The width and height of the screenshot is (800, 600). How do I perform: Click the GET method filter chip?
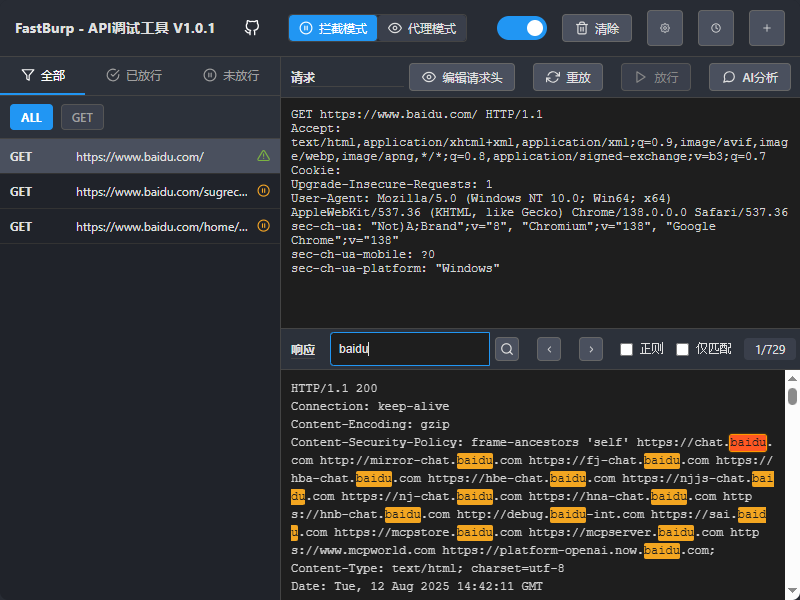coord(82,117)
